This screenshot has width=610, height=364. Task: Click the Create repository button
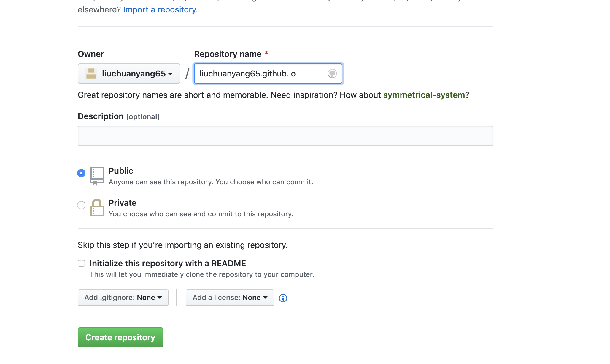pos(120,337)
